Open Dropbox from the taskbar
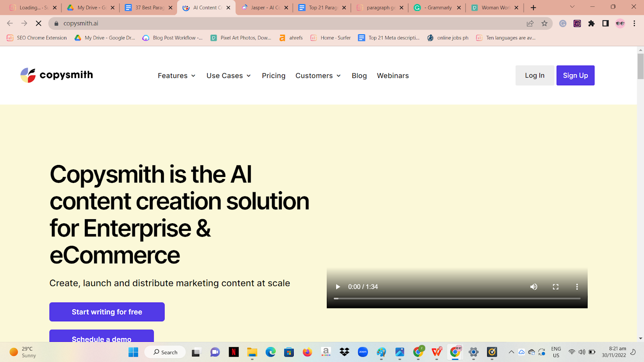This screenshot has width=644, height=362. coord(345,352)
